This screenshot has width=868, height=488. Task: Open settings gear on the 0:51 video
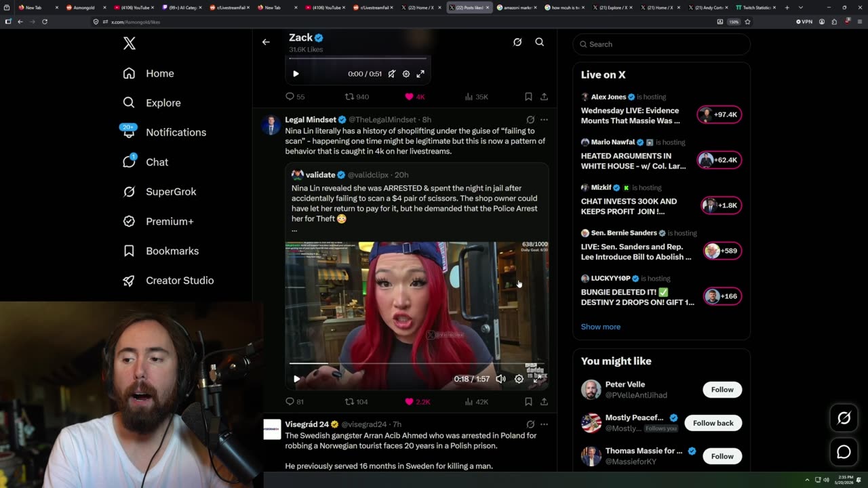[x=406, y=74]
